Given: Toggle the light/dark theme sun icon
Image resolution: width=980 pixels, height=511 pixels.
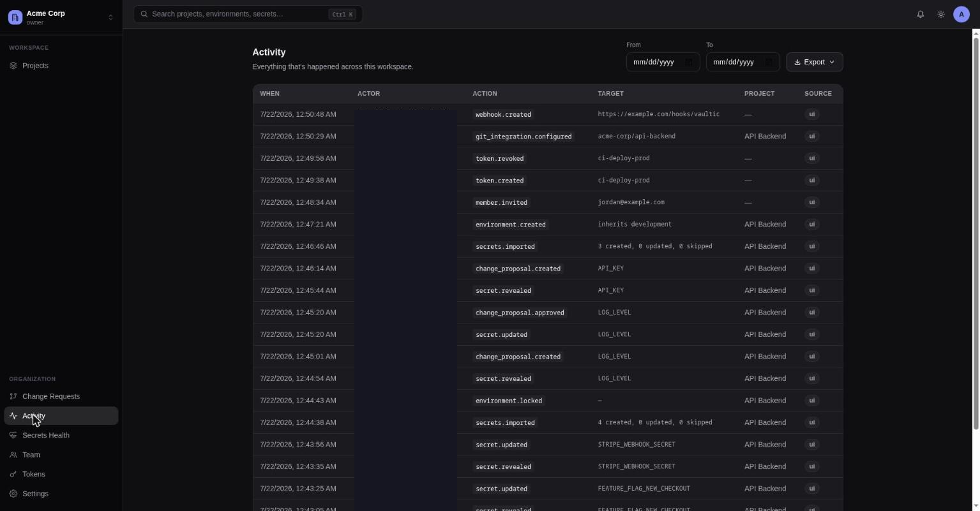Looking at the screenshot, I should (941, 14).
